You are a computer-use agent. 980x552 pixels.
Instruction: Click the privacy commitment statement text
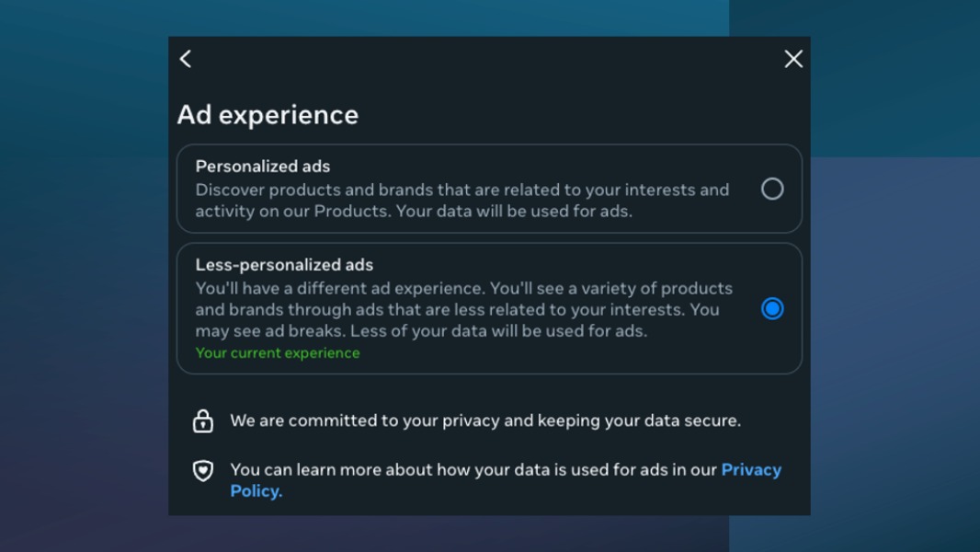pos(485,420)
